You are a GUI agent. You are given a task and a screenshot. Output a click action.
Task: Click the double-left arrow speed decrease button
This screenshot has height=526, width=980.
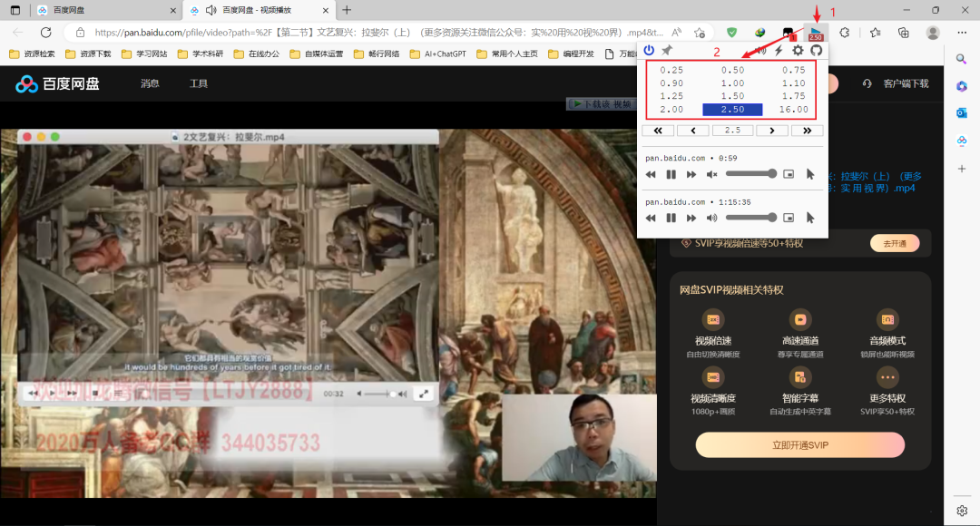(x=658, y=131)
